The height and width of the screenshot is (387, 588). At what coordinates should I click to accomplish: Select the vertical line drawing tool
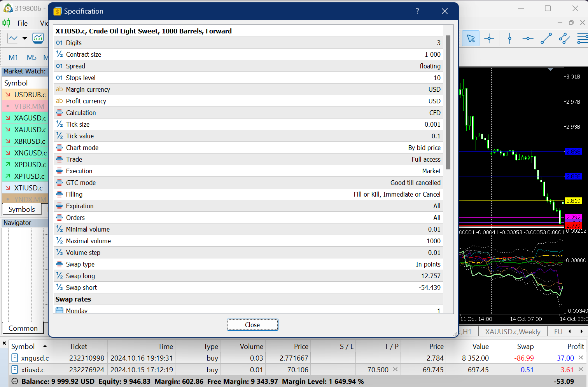510,38
